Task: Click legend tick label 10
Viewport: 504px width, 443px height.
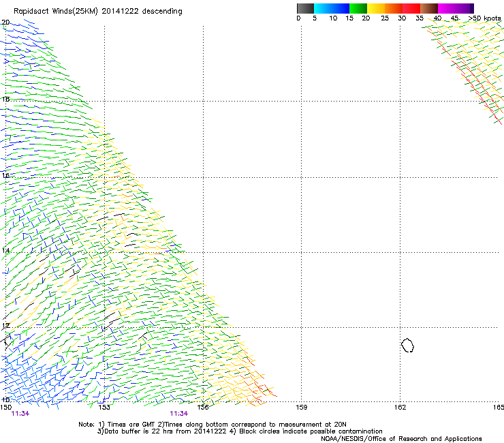Action: coord(333,18)
